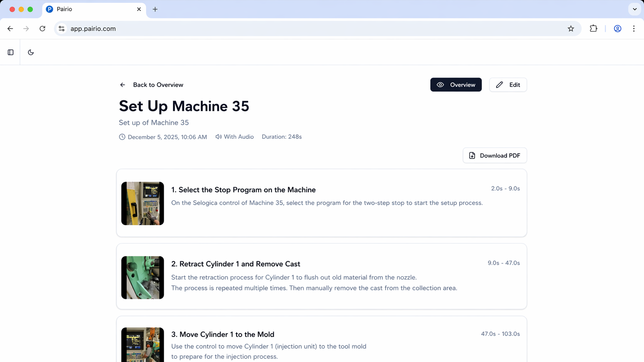This screenshot has height=362, width=644.
Task: Open step 1 Stop Program thumbnail
Action: tap(143, 204)
